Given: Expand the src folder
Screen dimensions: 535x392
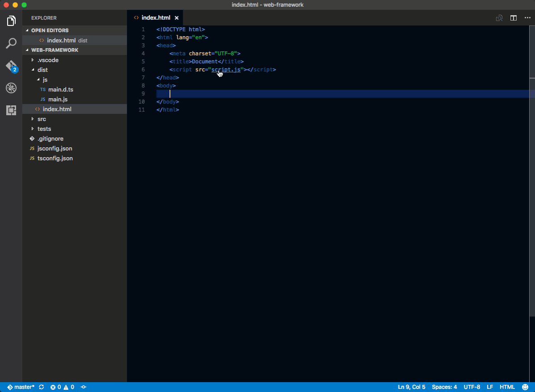Looking at the screenshot, I should pyautogui.click(x=41, y=119).
